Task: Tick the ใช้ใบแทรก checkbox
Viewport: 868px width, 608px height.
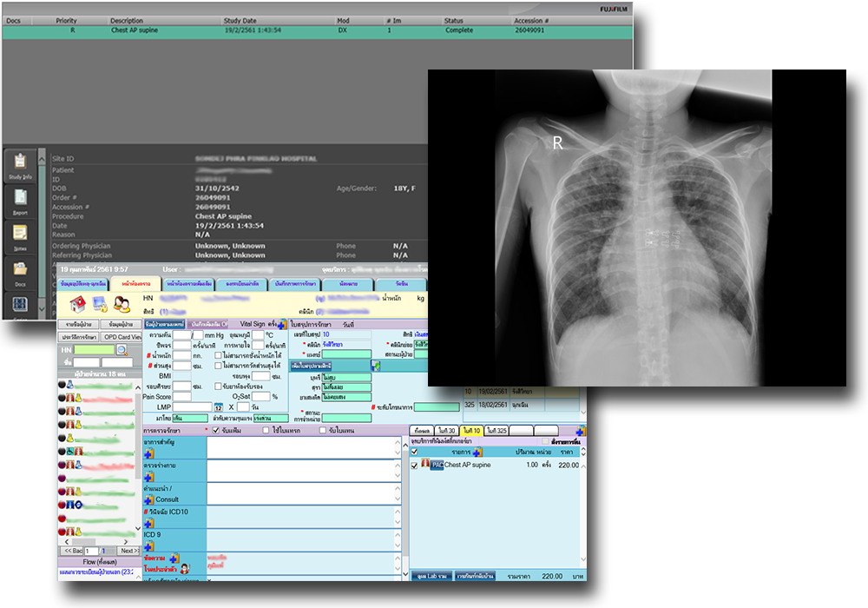Action: pyautogui.click(x=266, y=430)
